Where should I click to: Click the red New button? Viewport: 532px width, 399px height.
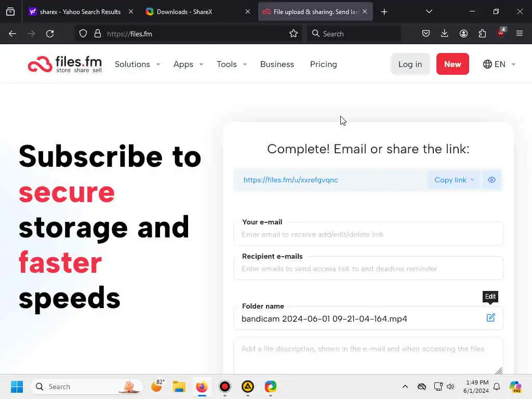[453, 64]
